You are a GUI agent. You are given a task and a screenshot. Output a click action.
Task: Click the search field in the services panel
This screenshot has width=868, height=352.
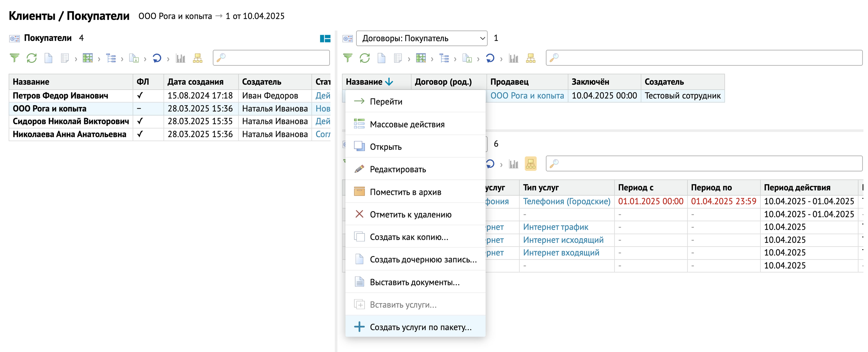click(704, 164)
